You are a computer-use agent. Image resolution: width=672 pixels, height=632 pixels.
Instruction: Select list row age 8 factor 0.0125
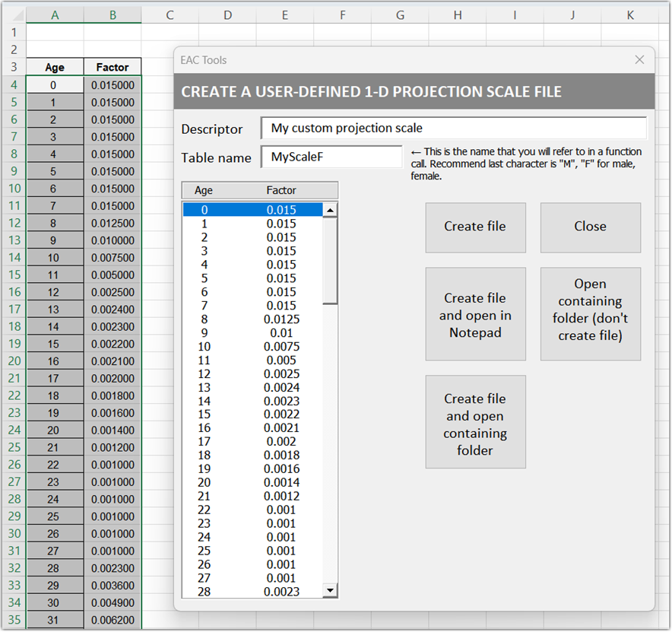[x=252, y=319]
